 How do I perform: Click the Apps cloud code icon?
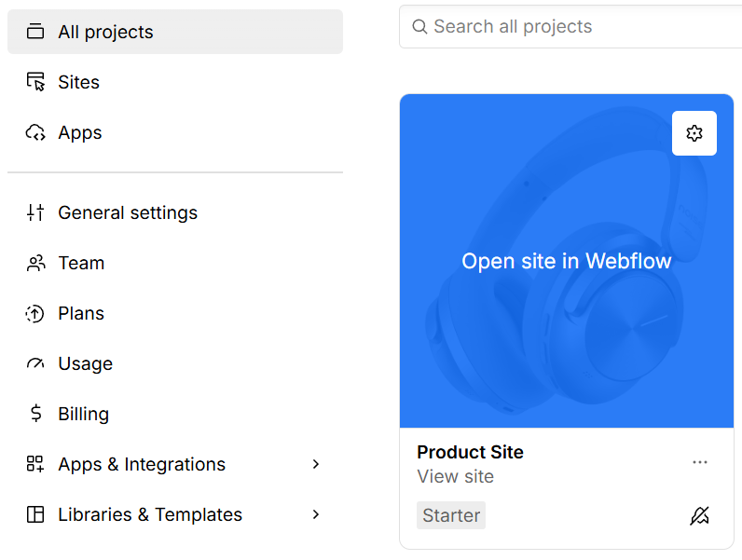click(35, 132)
